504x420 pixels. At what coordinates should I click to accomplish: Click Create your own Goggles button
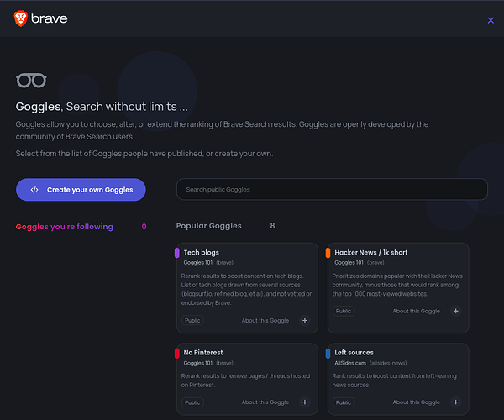point(81,190)
